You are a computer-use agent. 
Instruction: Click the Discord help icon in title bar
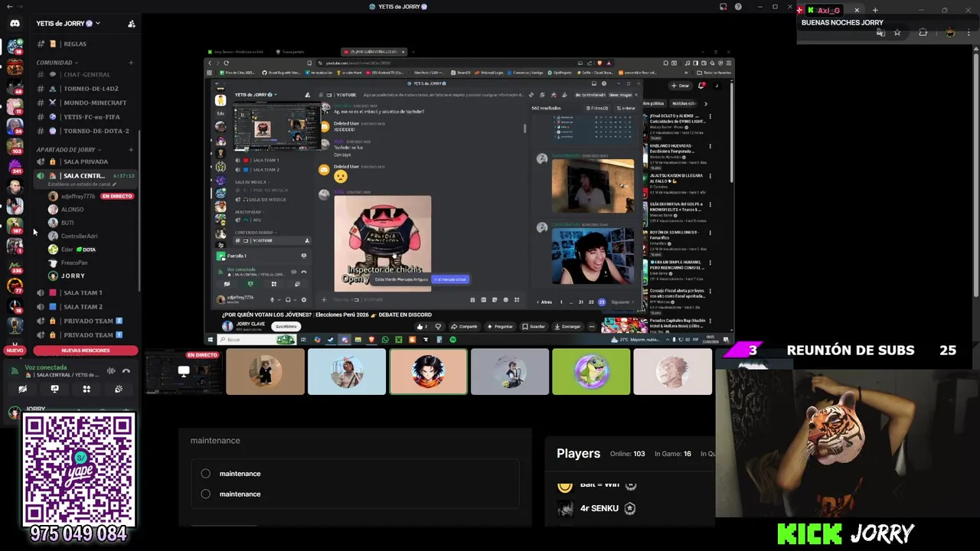pyautogui.click(x=738, y=7)
